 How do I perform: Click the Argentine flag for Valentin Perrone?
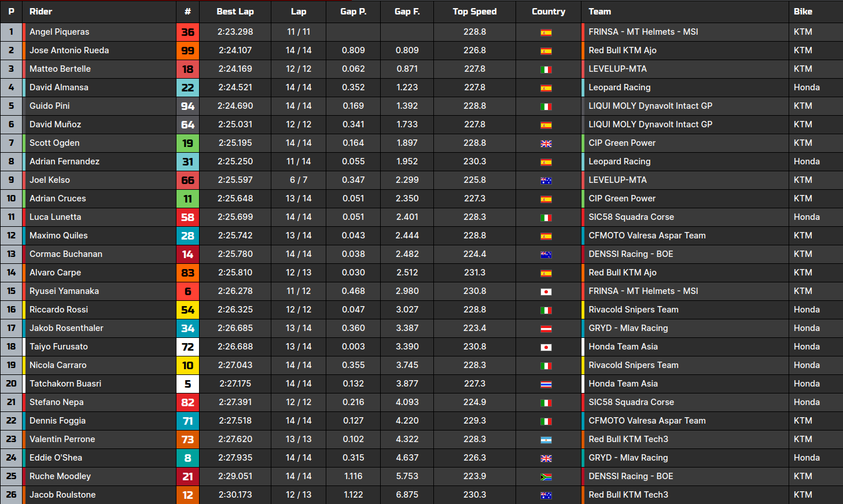pyautogui.click(x=546, y=440)
